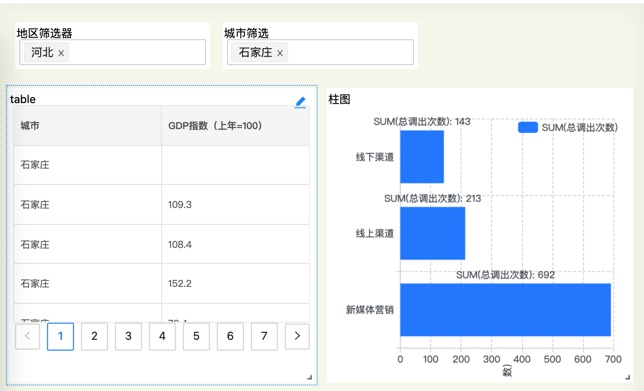Screen dimensions: 644x391
Task: Click the GDP指数（上年=100） column header
Action: [235, 126]
